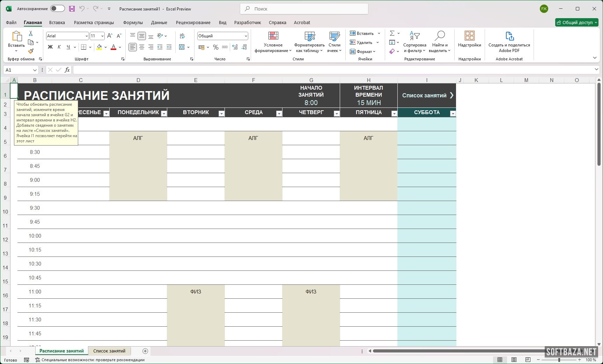Open filter dropdown on ПОНЕДЕЛЬНИК column

pyautogui.click(x=163, y=113)
